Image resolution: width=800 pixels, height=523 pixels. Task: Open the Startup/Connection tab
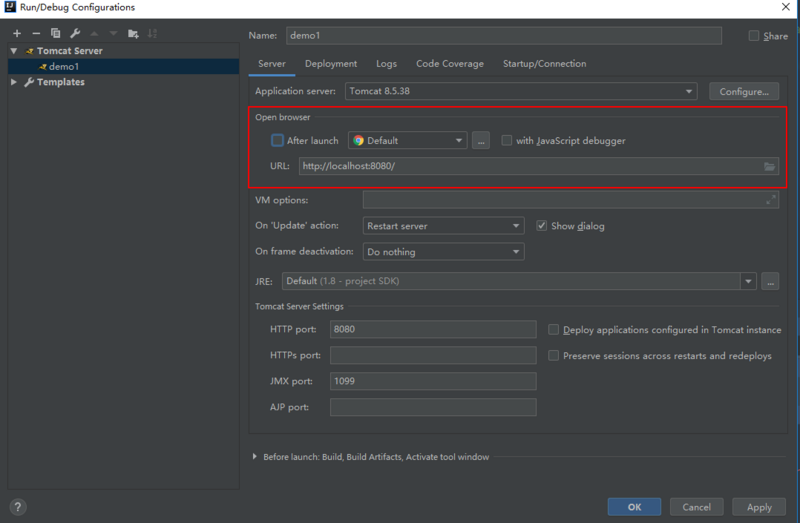(544, 64)
